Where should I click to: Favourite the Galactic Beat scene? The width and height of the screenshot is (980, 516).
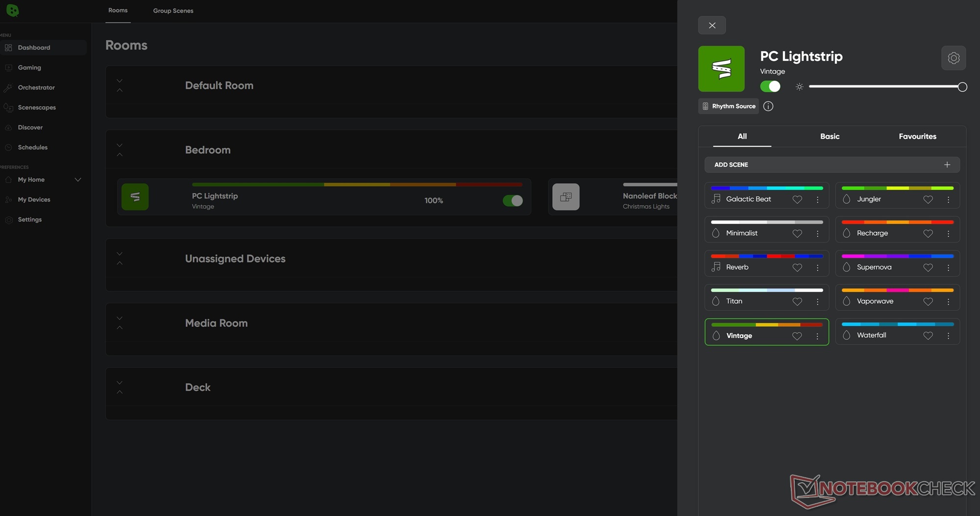[797, 199]
